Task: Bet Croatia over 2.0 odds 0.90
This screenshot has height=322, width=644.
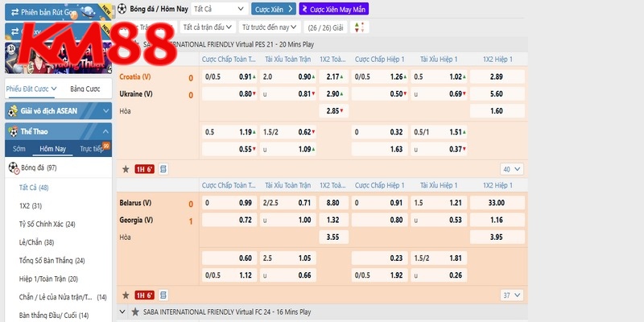Action: pos(288,76)
